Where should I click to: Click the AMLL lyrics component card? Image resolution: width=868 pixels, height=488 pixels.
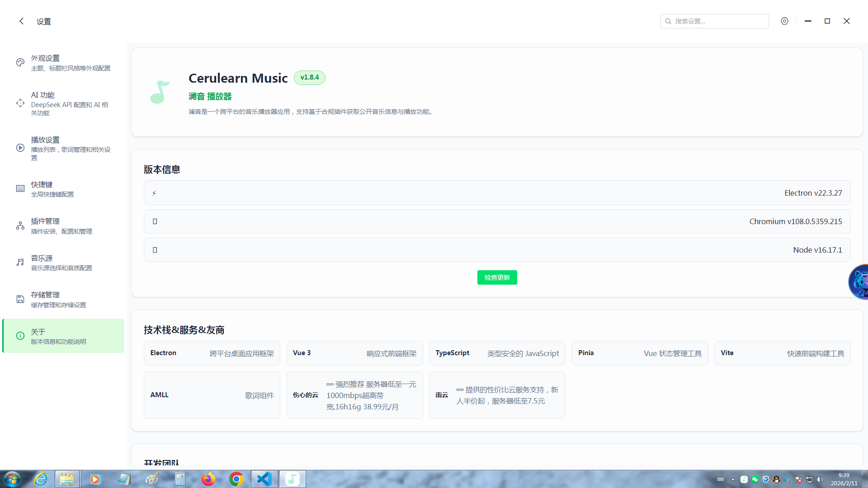pos(212,395)
